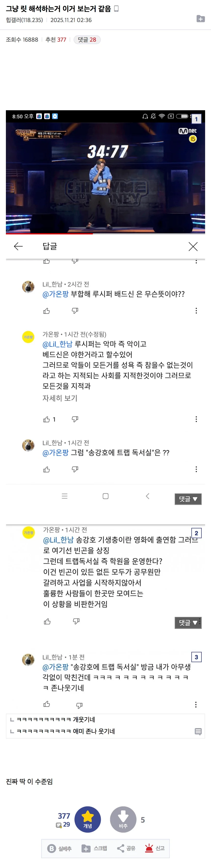The width and height of the screenshot is (211, 868).
Task: Tap the Android recent-apps menu icon
Action: tap(65, 496)
